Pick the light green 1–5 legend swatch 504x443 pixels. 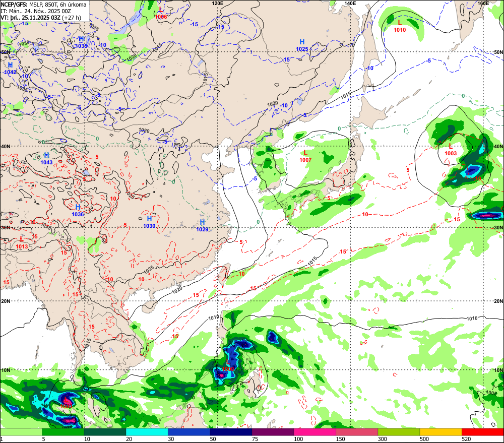point(21,432)
